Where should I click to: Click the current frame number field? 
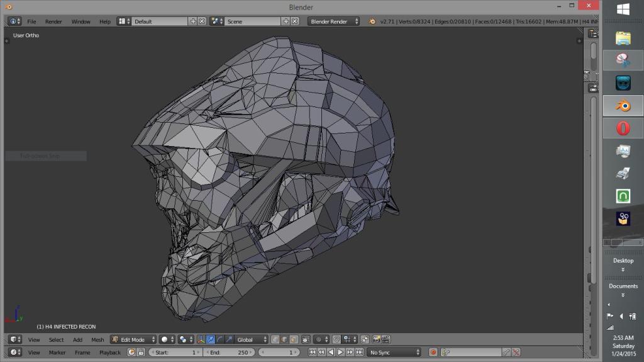tap(280, 352)
